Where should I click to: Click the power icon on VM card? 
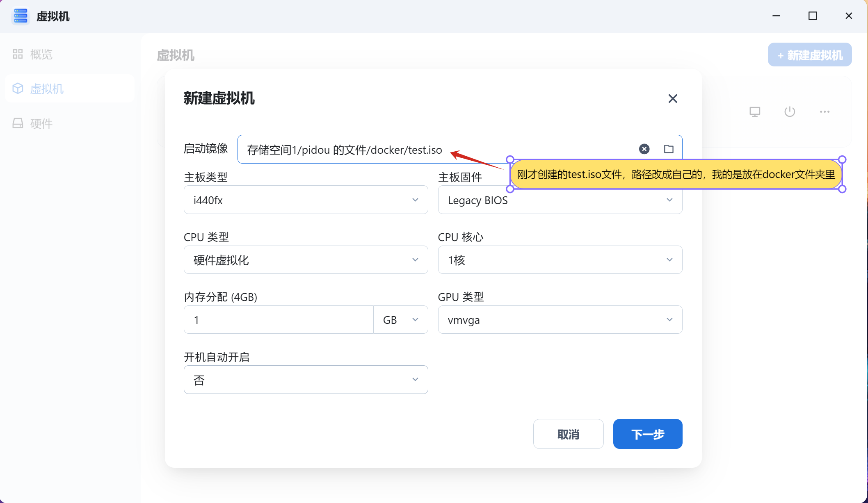coord(789,112)
